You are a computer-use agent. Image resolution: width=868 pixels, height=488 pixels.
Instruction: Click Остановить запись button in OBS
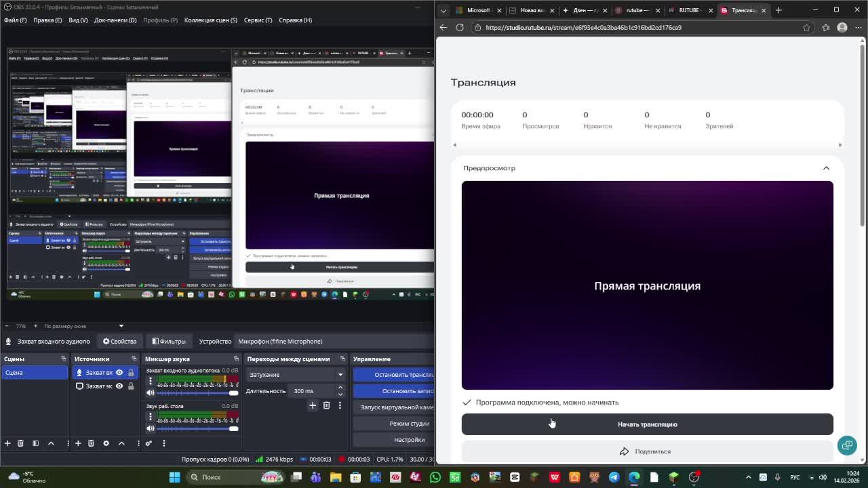[393, 391]
